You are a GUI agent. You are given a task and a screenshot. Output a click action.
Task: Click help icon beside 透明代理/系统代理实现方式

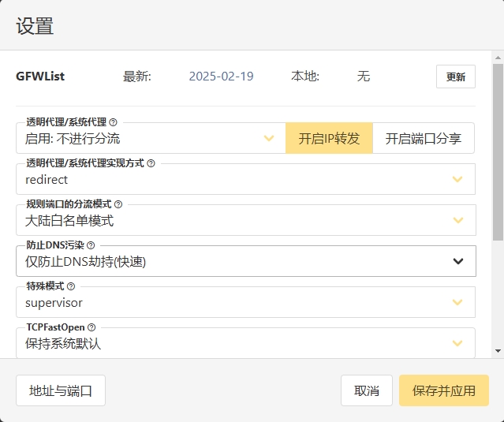(x=151, y=163)
